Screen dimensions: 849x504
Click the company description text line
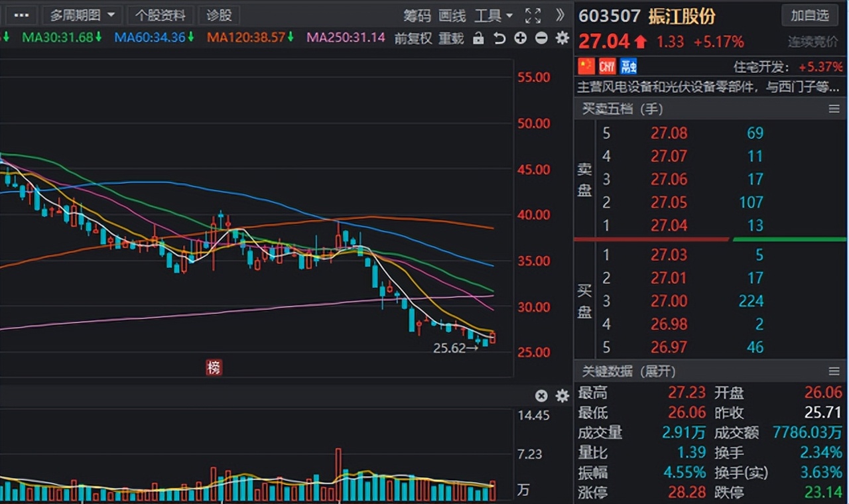(708, 87)
